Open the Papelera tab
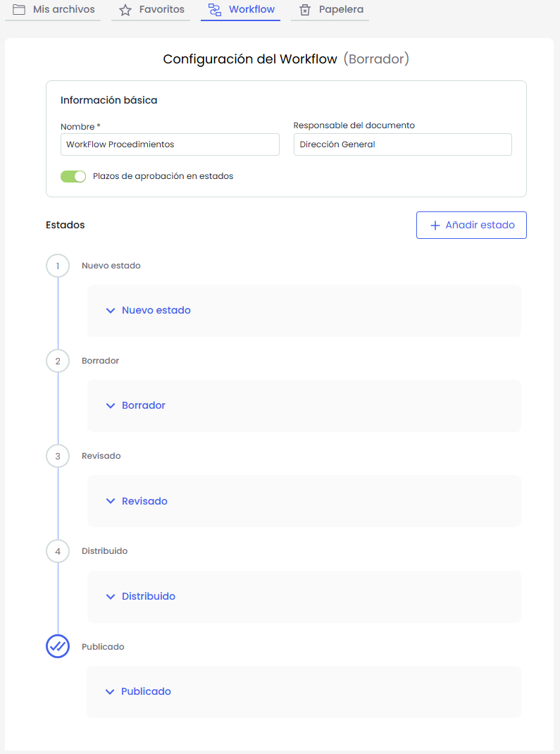The image size is (560, 754). click(x=341, y=10)
